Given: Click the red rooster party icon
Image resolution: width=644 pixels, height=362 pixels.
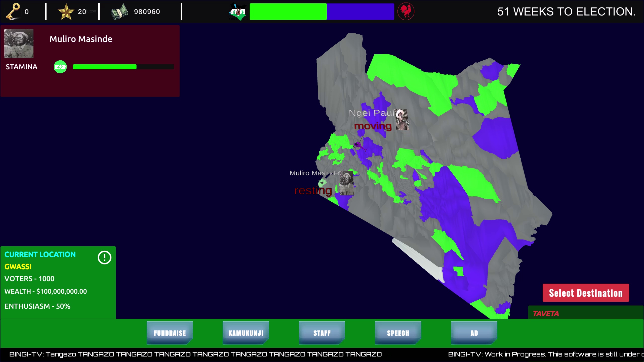Looking at the screenshot, I should click(406, 12).
